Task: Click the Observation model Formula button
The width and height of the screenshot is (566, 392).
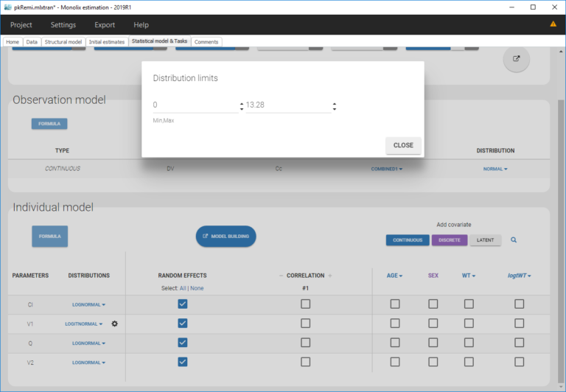Action: click(x=49, y=124)
